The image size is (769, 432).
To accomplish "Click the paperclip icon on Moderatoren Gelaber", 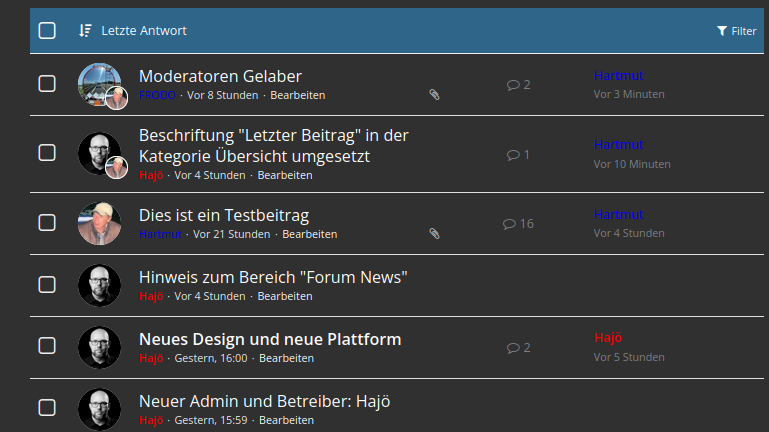I will click(x=434, y=95).
